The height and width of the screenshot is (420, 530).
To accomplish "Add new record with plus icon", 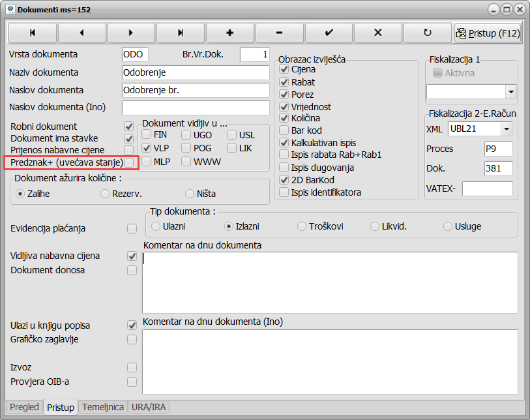I will pyautogui.click(x=229, y=32).
